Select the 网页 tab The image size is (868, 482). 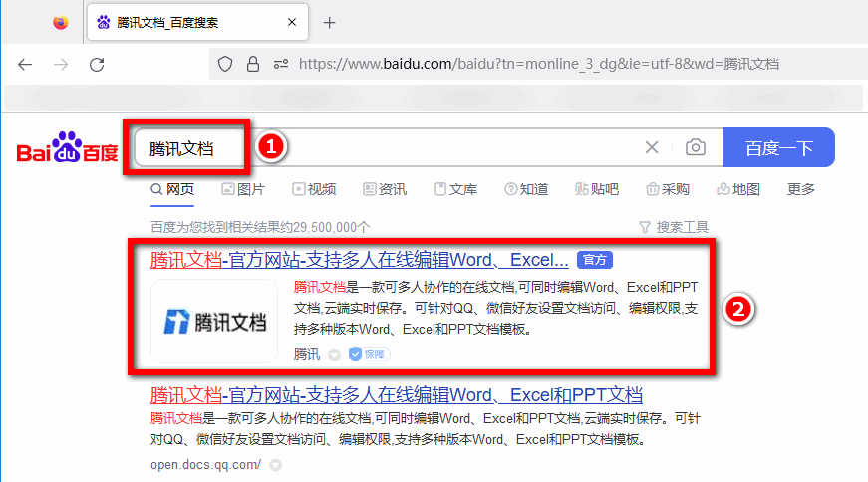(172, 190)
